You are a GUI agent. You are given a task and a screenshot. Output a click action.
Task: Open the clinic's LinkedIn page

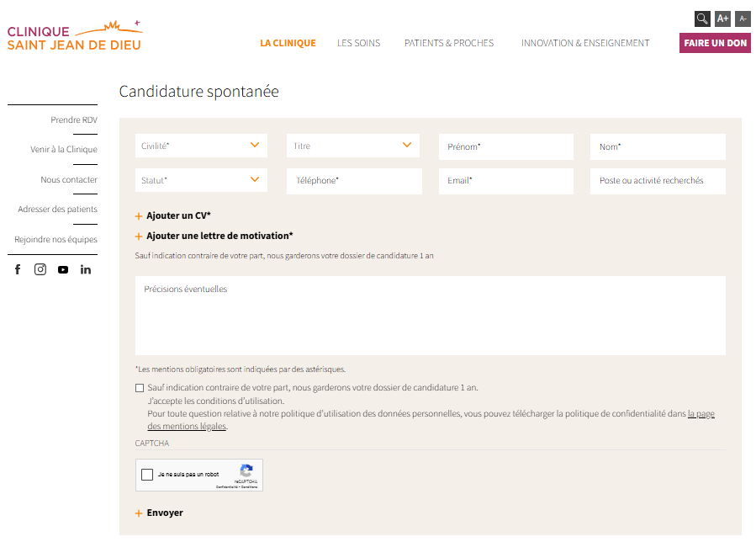(x=85, y=269)
